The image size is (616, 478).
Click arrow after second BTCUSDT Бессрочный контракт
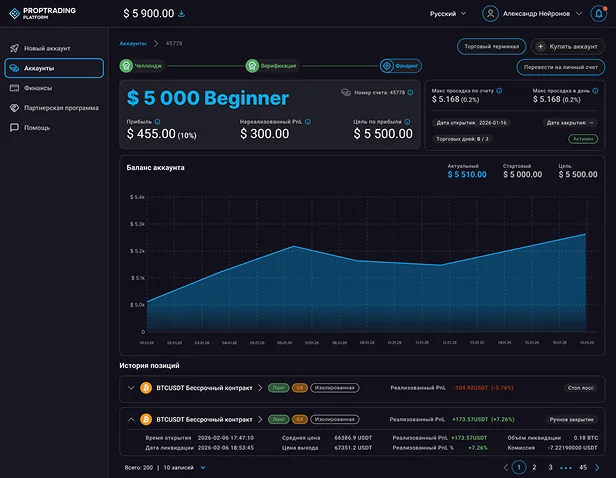tap(260, 419)
